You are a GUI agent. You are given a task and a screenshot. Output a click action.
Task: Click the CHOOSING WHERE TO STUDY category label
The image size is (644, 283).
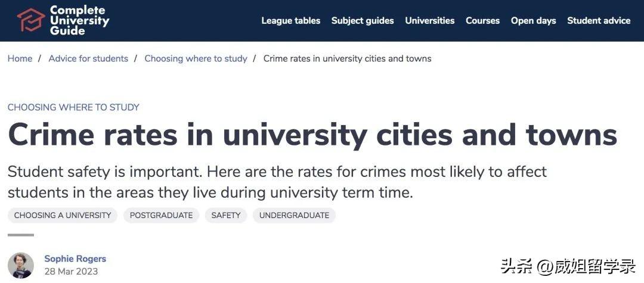pyautogui.click(x=73, y=107)
